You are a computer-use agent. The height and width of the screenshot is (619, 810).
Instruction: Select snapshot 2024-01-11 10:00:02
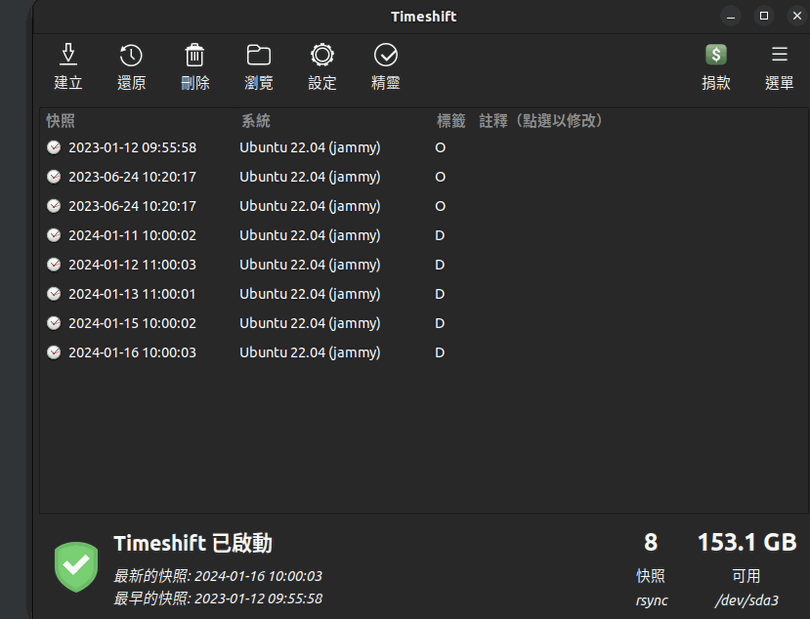click(x=424, y=236)
